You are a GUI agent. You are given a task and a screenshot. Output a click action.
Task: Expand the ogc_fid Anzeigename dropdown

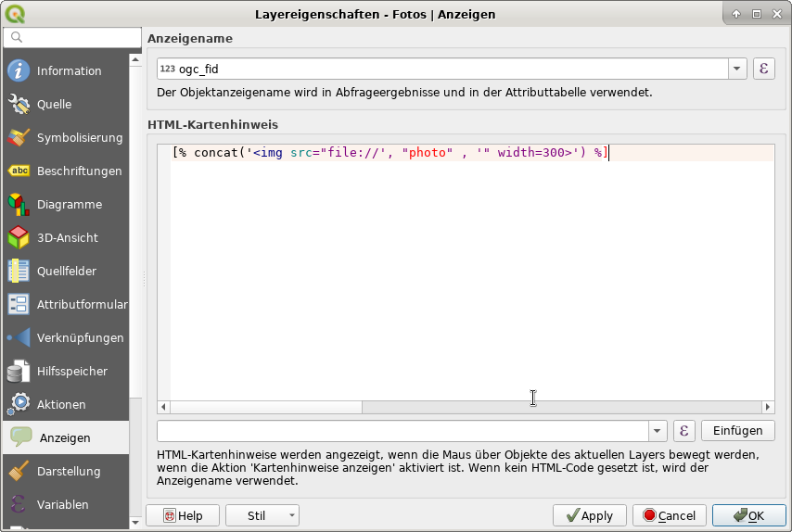(737, 69)
